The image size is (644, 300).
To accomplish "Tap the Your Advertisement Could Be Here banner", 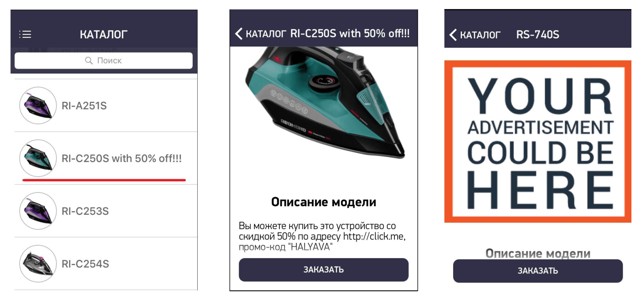I will pos(537,141).
